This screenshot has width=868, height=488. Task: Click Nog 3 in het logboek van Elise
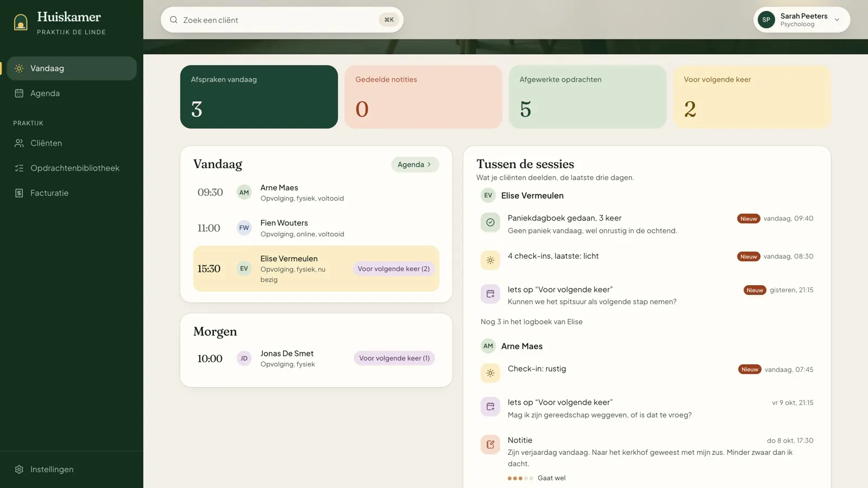[x=532, y=322]
